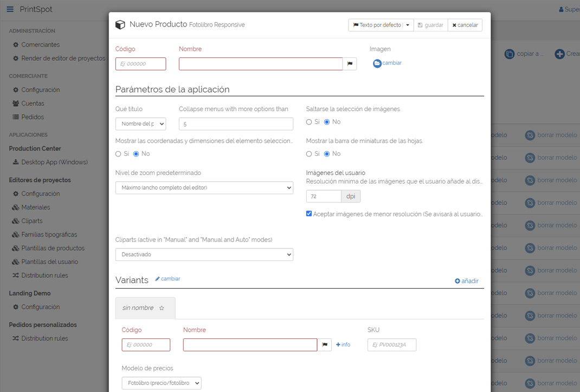Open the Modelo de precios dropdown

click(162, 383)
